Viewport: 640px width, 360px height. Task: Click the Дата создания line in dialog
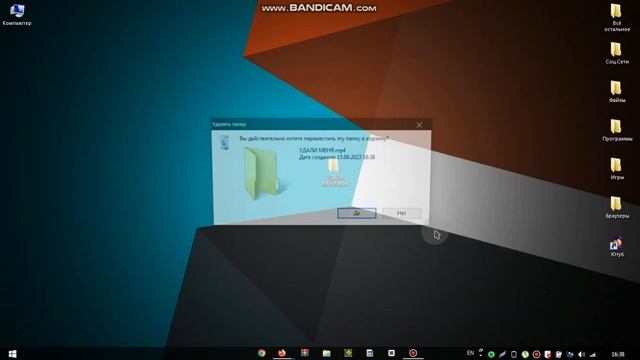(x=337, y=157)
